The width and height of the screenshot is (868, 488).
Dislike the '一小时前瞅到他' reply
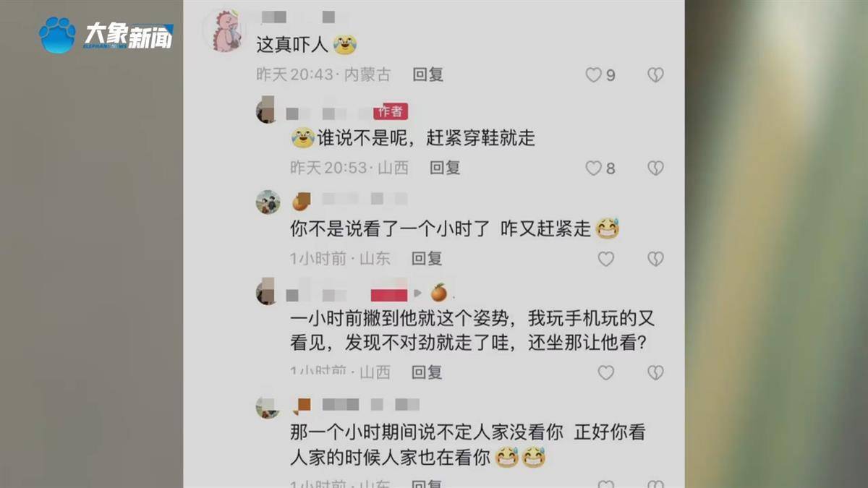[655, 372]
